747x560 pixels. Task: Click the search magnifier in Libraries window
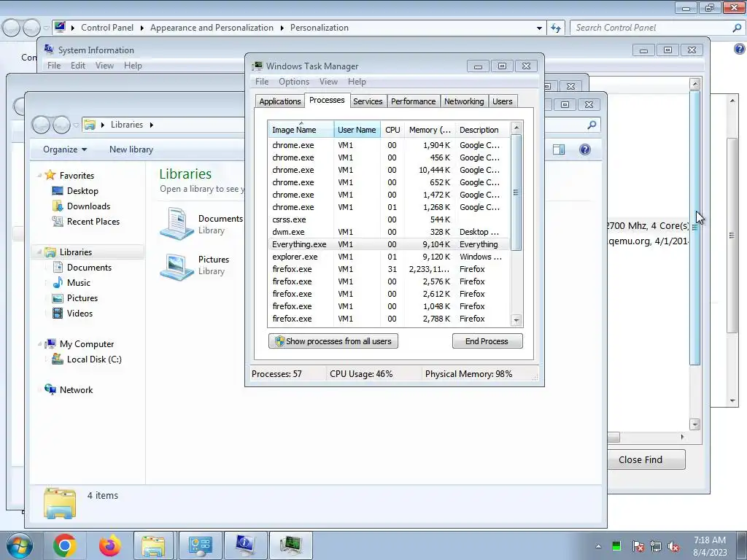click(x=592, y=125)
